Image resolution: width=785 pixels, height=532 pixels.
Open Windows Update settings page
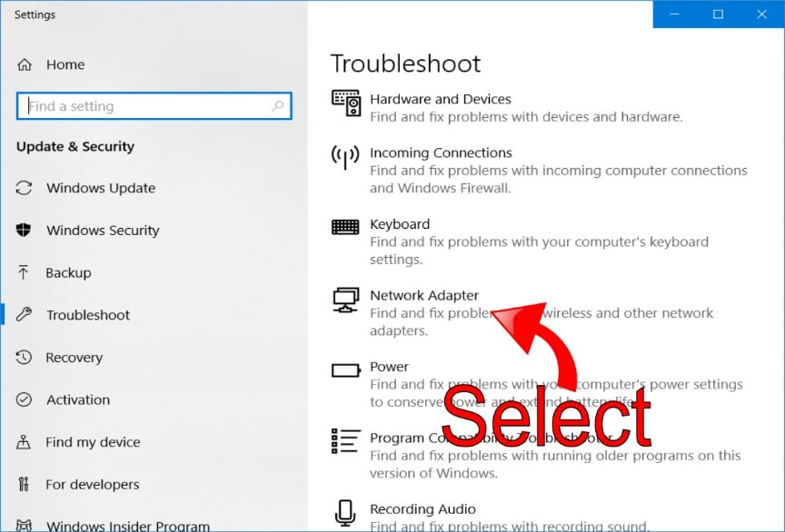[100, 188]
